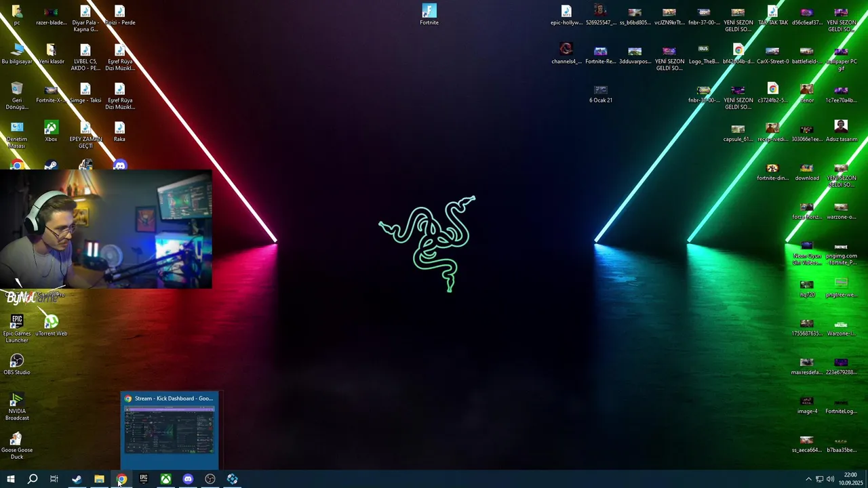This screenshot has width=868, height=488.
Task: Select warzone-o image file
Action: (841, 209)
